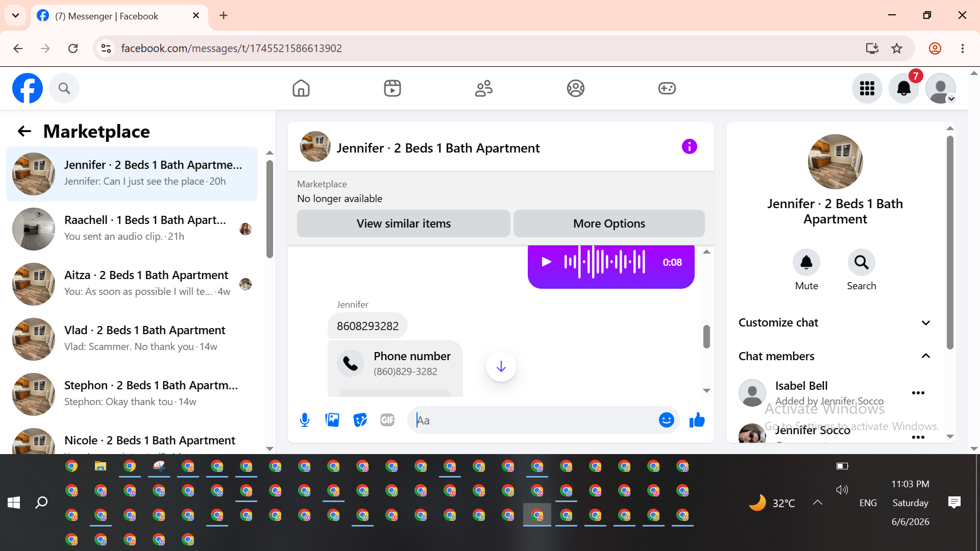Open the Gaming controller icon
The width and height of the screenshot is (980, 551).
coord(667,88)
